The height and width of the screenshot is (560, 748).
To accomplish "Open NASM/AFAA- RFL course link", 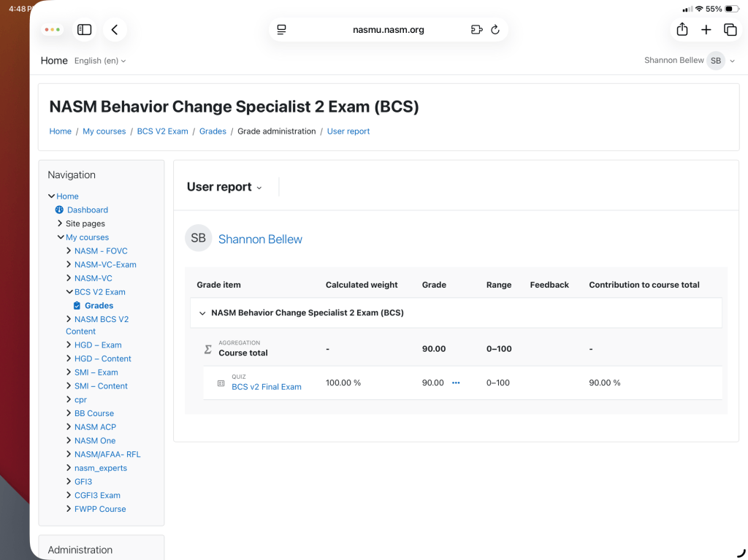I will pos(107,454).
